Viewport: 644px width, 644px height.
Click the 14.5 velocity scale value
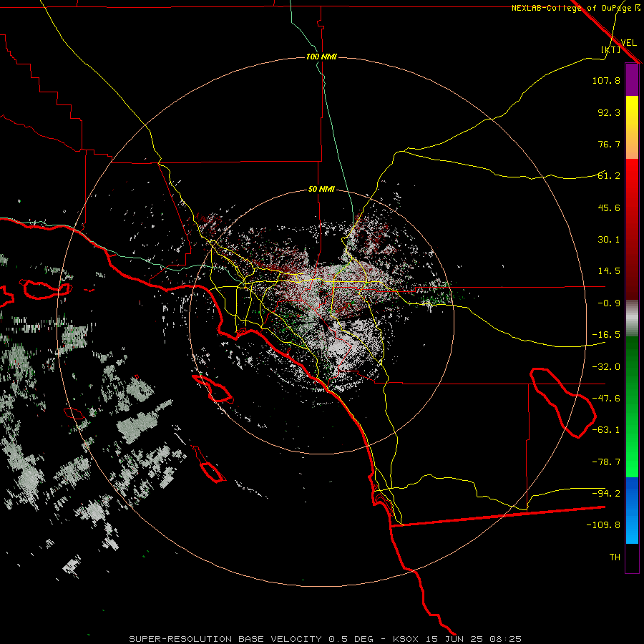point(609,271)
